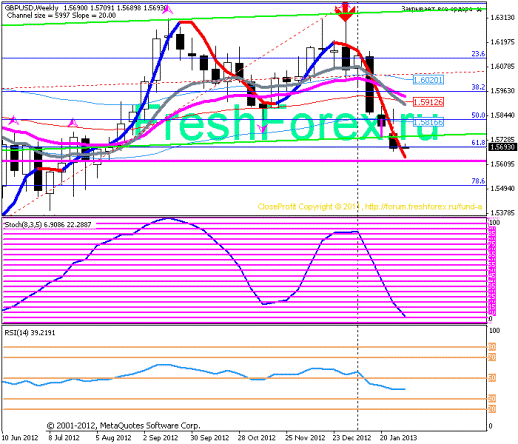The width and height of the screenshot is (518, 444).
Task: Click the red down-arrow sell signal marker
Action: click(345, 12)
